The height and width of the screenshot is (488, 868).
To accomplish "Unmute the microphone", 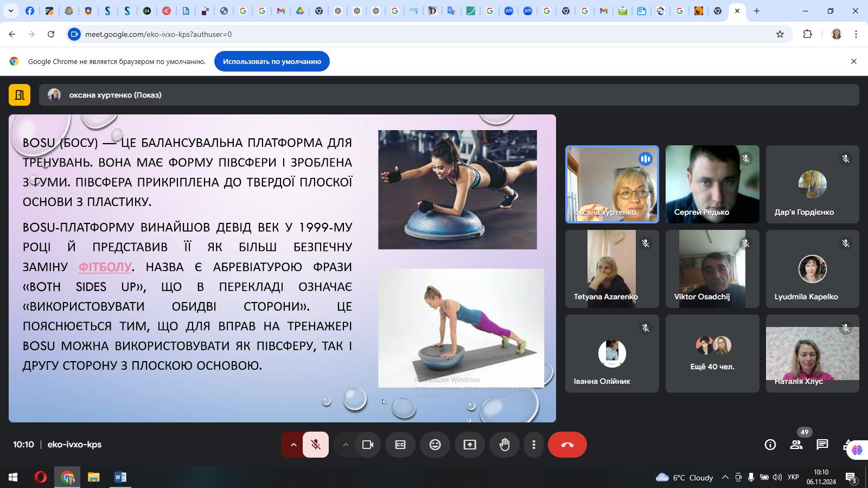I will [316, 445].
